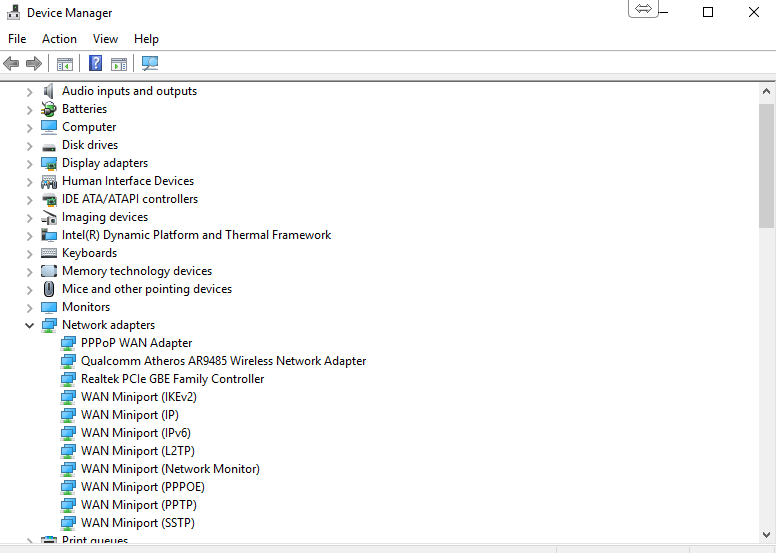
Task: Expand the Monitors node
Action: (x=29, y=308)
